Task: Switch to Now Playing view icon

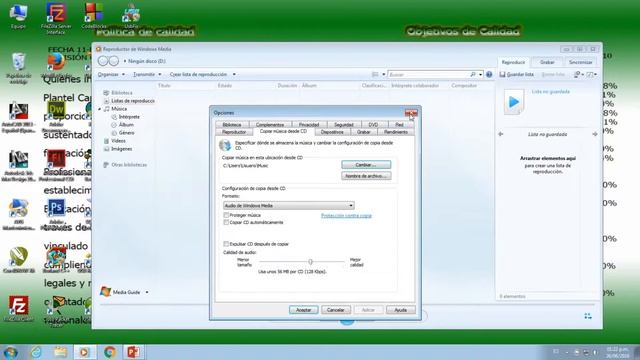Action: point(588,316)
